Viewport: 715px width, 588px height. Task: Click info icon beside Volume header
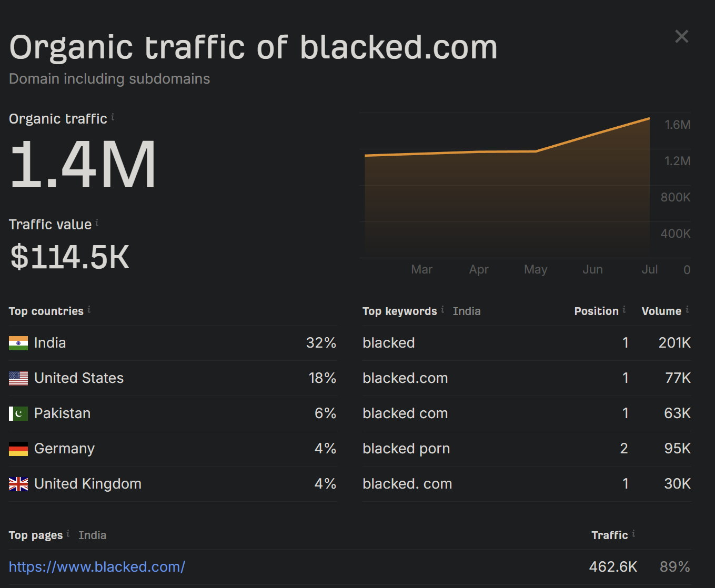point(687,309)
